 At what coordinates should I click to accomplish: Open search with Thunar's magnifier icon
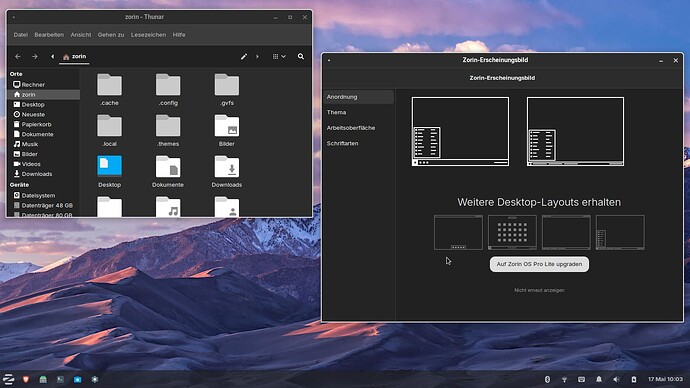click(x=301, y=56)
